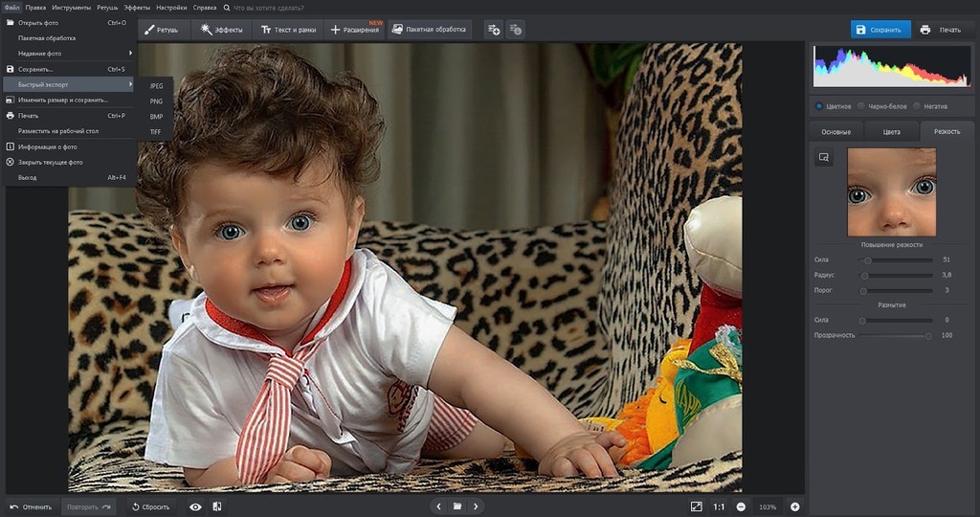Expand the Недавние фото submenu
The height and width of the screenshot is (517, 980).
(x=69, y=54)
